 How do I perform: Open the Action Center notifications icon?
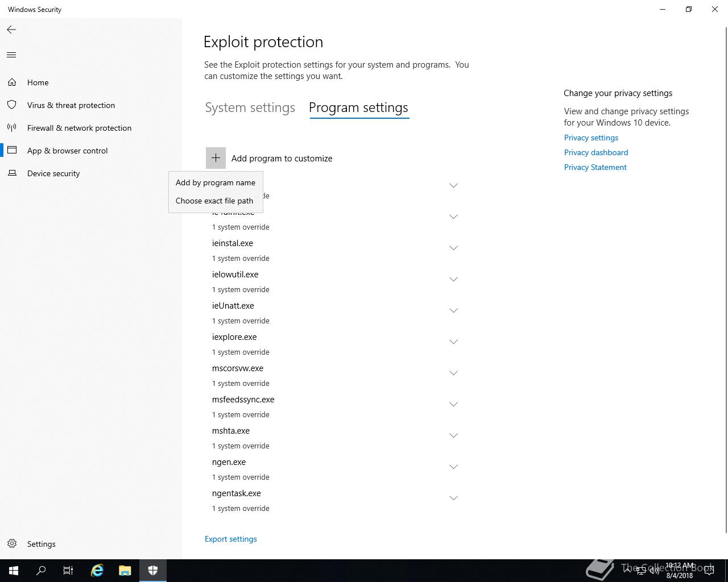[709, 571]
